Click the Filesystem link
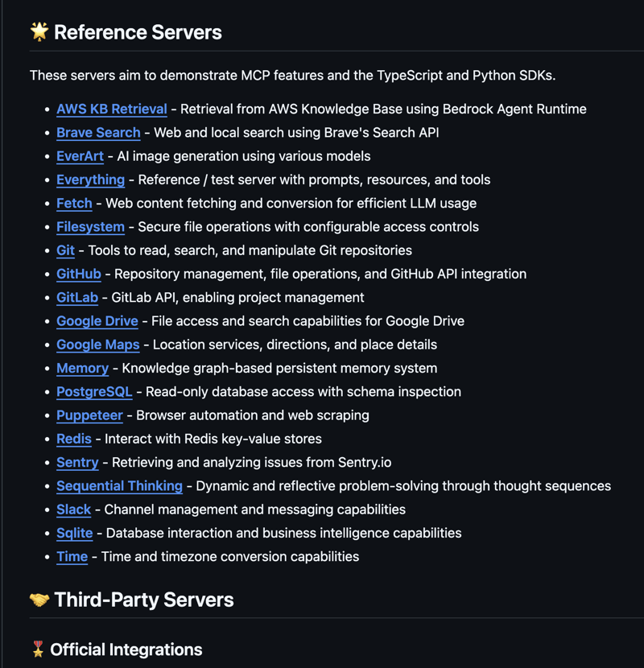The height and width of the screenshot is (668, 644). click(90, 227)
